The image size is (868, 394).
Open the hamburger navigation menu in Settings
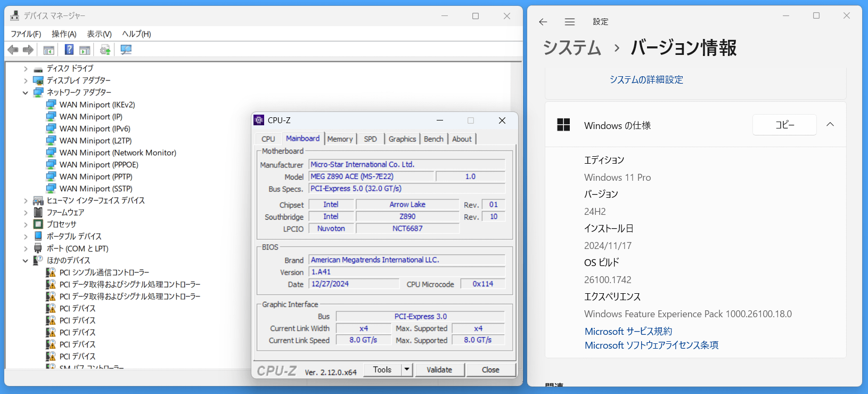(569, 22)
